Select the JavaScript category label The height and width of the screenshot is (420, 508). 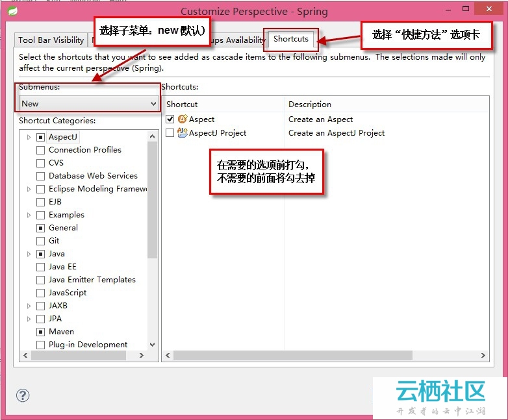click(68, 293)
